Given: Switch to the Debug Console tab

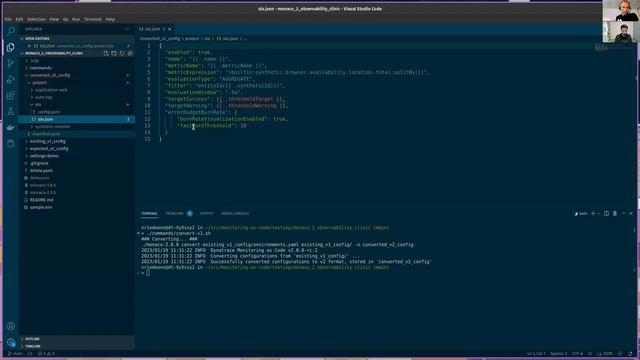Looking at the screenshot, I should (235, 213).
